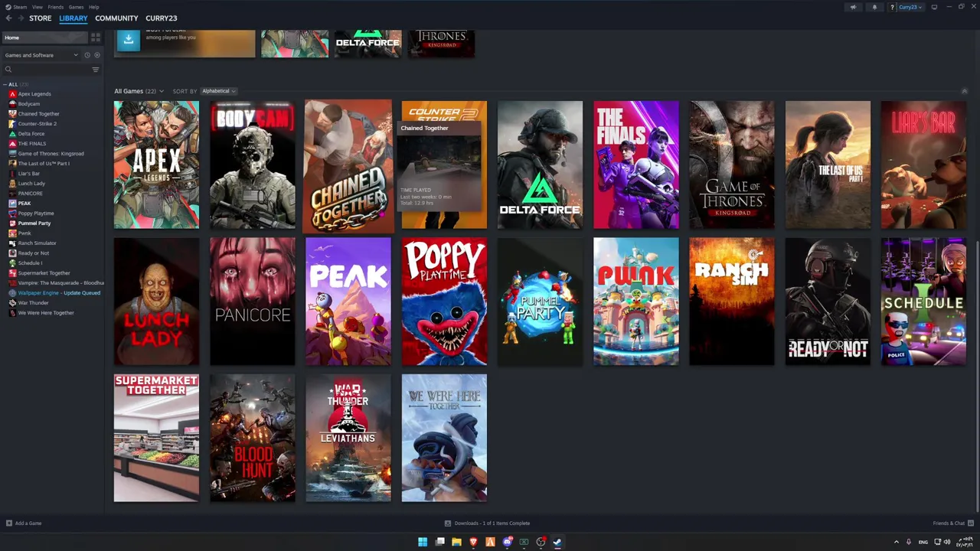The image size is (980, 551).
Task: Open the Apex Legends cover
Action: tap(156, 165)
